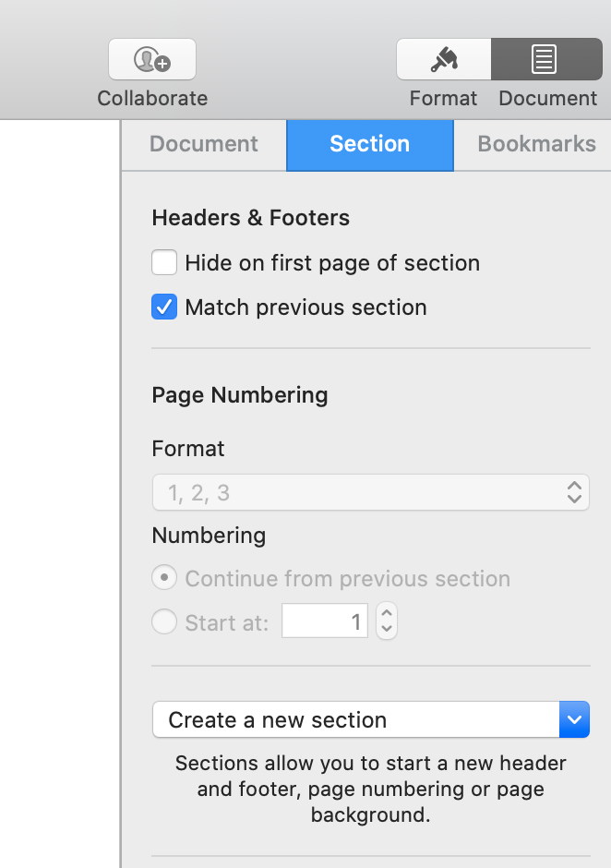611x868 pixels.
Task: Decrease Start at value with down arrow
Action: tap(388, 630)
